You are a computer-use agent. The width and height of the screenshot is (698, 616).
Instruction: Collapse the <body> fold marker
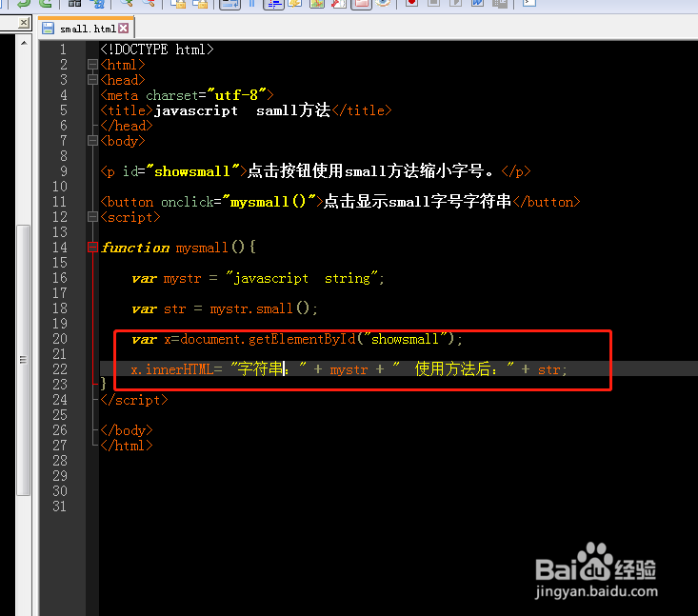pos(92,141)
